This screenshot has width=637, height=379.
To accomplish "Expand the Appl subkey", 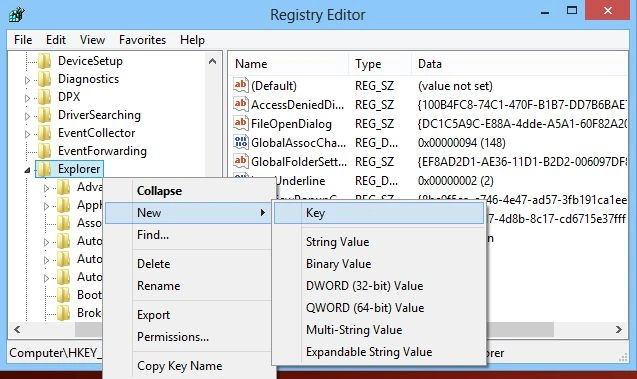I will [46, 206].
